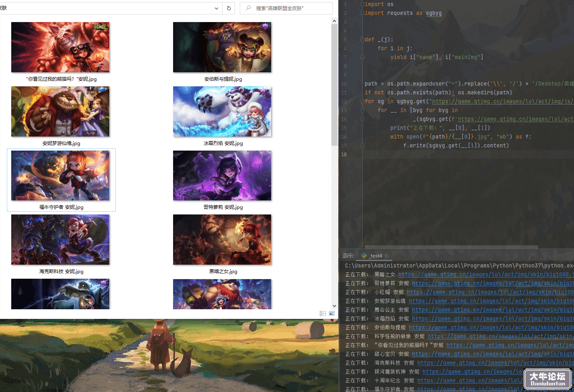Image resolution: width=574 pixels, height=392 pixels.
Task: Select the 哥特萝莉 安妮.jpg thumbnail
Action: point(222,176)
